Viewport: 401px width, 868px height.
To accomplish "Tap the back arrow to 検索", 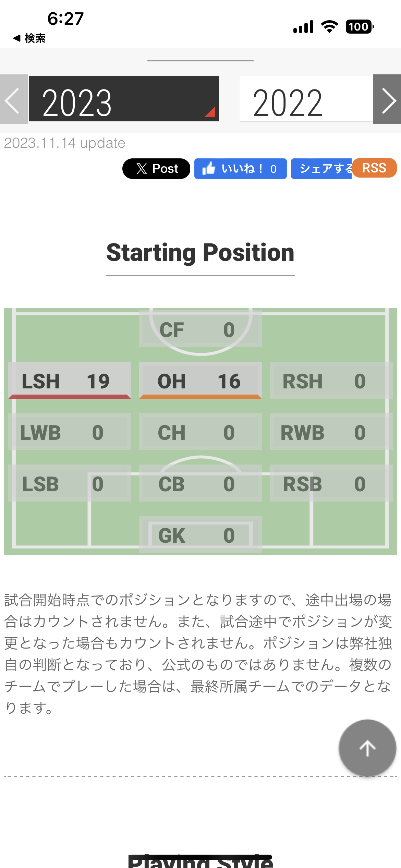I will coord(29,38).
